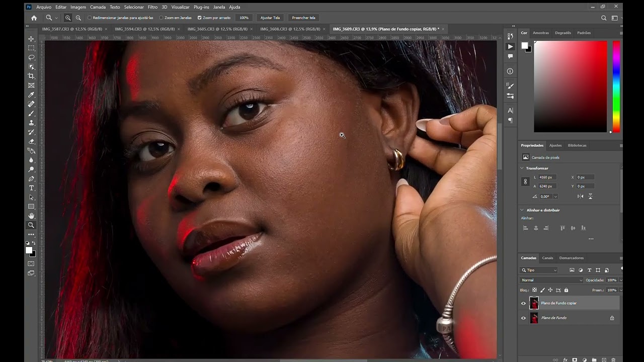This screenshot has height=362, width=644.
Task: Select the Eraser tool
Action: (31, 141)
